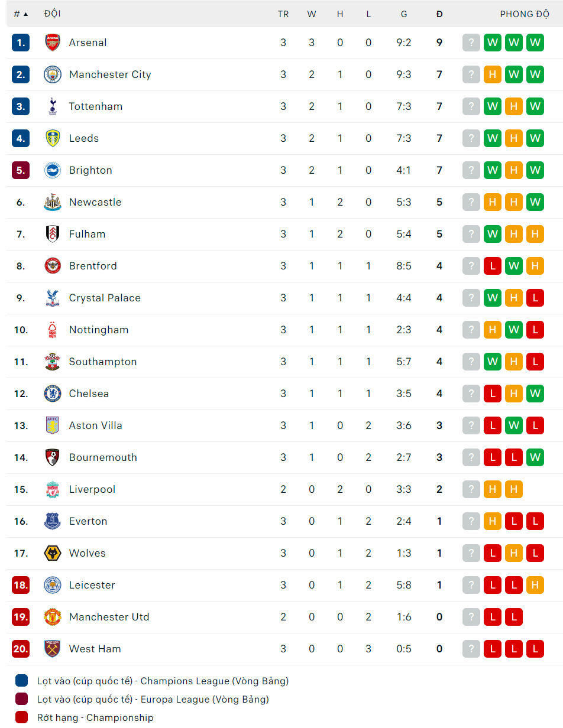The height and width of the screenshot is (728, 563).
Task: Click Arsenal's grey question mark form badge
Action: tap(471, 43)
